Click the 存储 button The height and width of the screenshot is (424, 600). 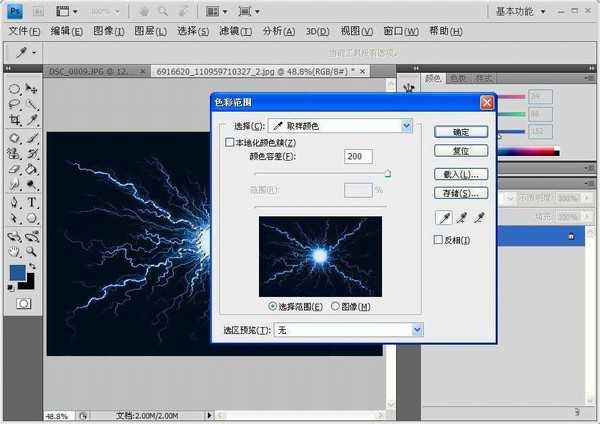coord(461,192)
